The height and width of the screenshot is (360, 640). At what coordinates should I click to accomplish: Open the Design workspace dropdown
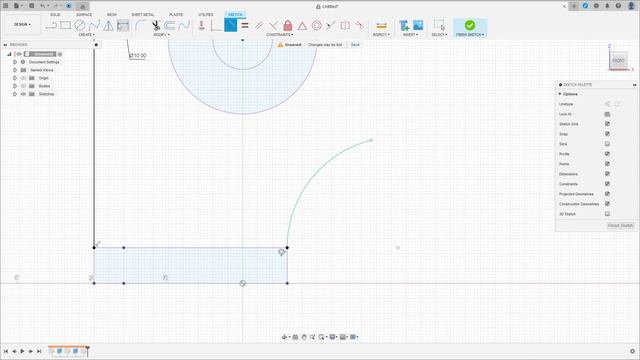click(22, 24)
